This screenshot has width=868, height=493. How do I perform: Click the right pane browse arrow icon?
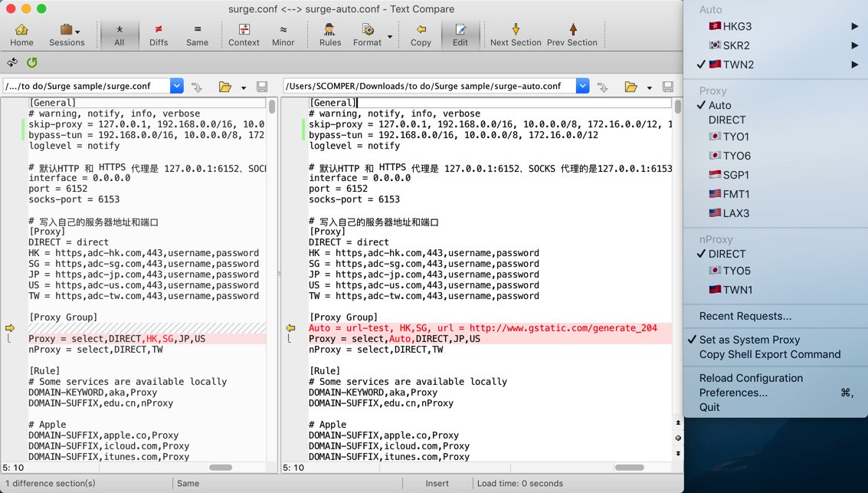point(602,87)
